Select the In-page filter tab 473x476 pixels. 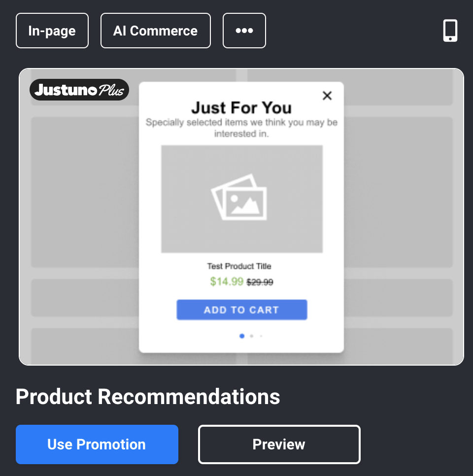(x=52, y=31)
